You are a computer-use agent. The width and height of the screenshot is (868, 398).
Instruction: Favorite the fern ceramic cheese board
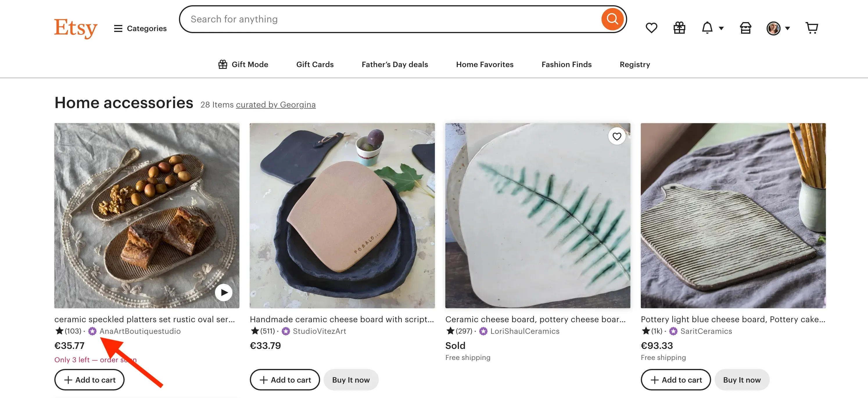pos(617,137)
